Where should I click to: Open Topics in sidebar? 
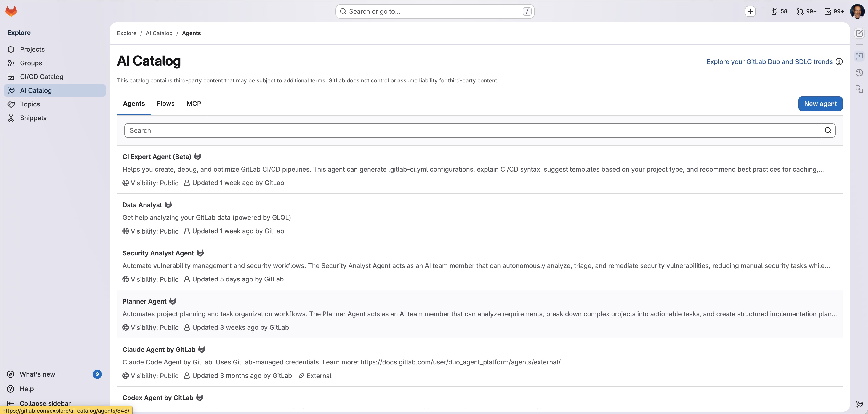pyautogui.click(x=55, y=104)
